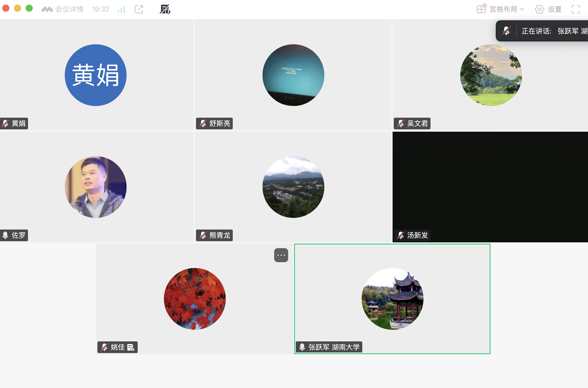This screenshot has width=588, height=388.
Task: Click the three-dots menu on 姚佳's tile
Action: tap(281, 255)
